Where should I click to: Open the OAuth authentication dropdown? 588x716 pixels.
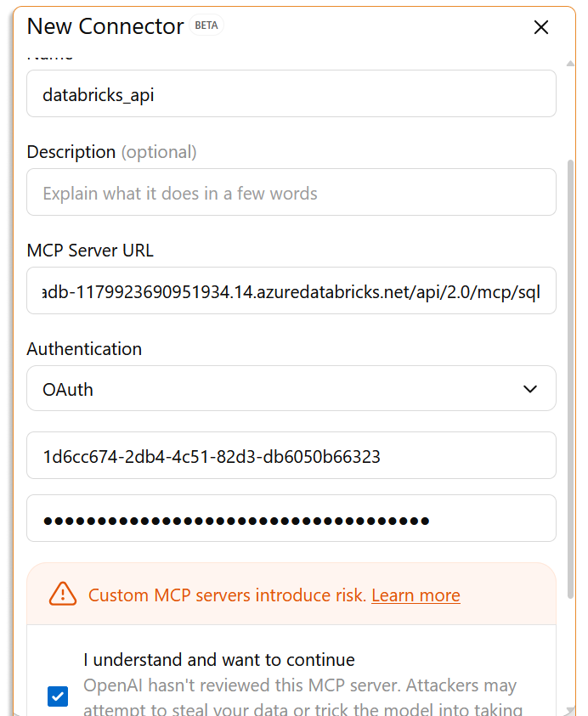pos(291,389)
